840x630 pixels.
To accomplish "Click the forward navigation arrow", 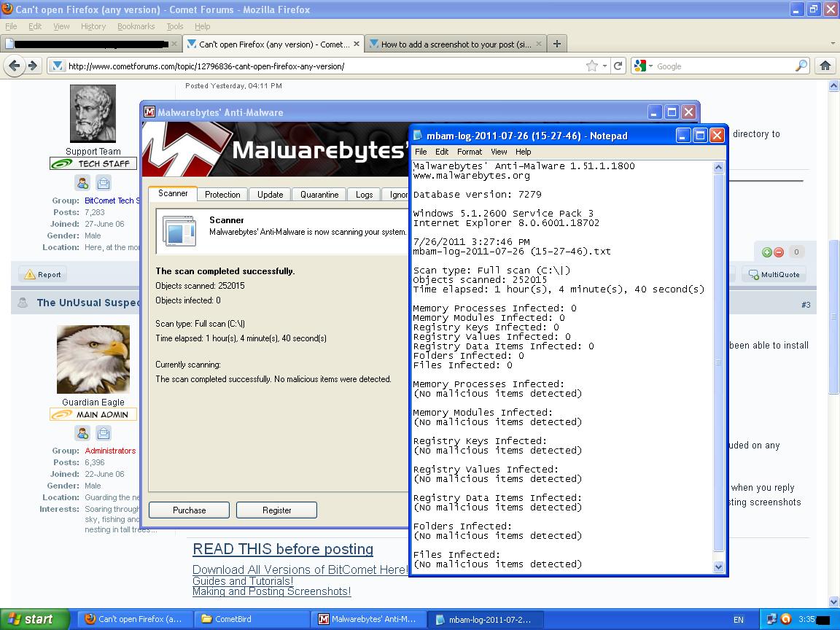I will click(32, 66).
